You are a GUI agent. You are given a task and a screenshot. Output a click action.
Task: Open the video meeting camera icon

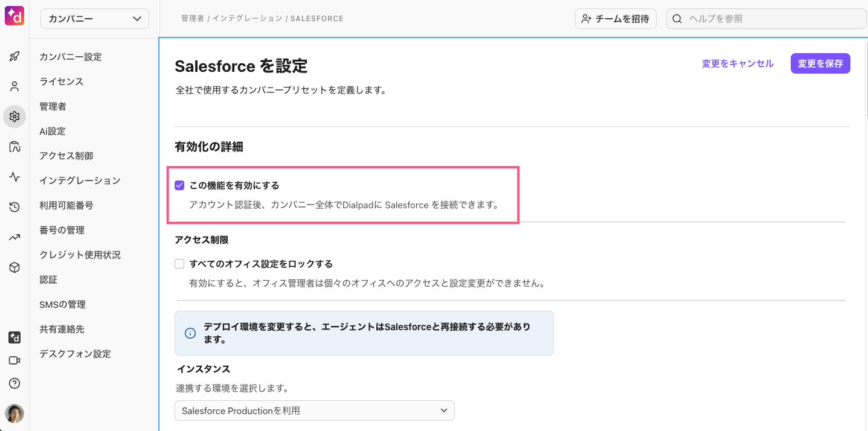coord(14,360)
